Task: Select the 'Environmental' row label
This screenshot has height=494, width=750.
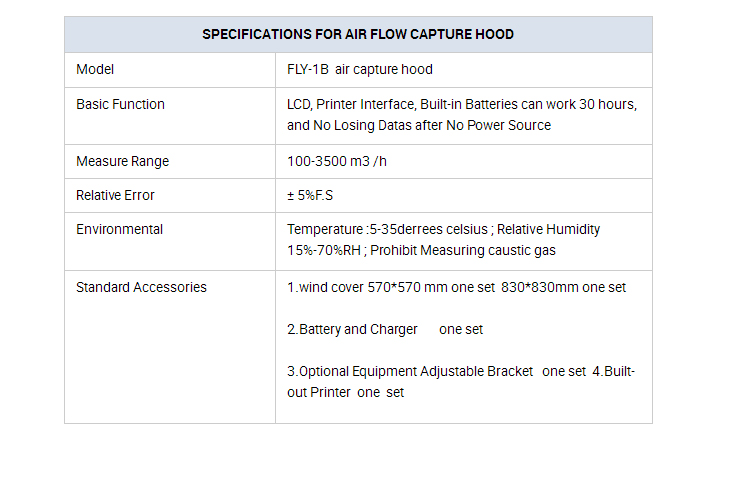Action: click(x=120, y=229)
